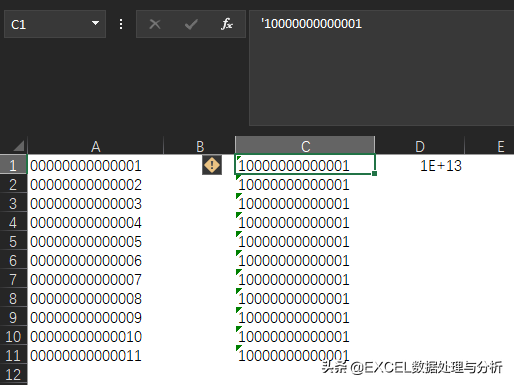514x385 pixels.
Task: Select row 10 header
Action: click(13, 336)
